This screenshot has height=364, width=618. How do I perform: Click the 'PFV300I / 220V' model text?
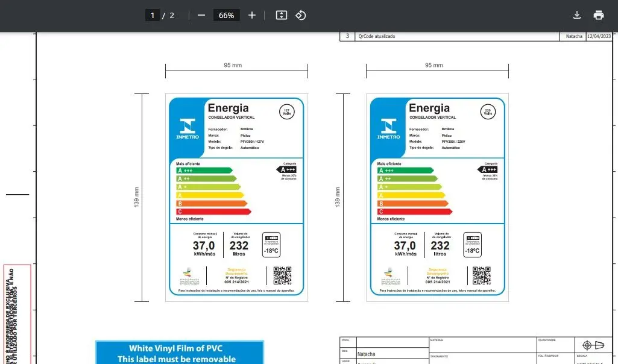[x=453, y=142]
